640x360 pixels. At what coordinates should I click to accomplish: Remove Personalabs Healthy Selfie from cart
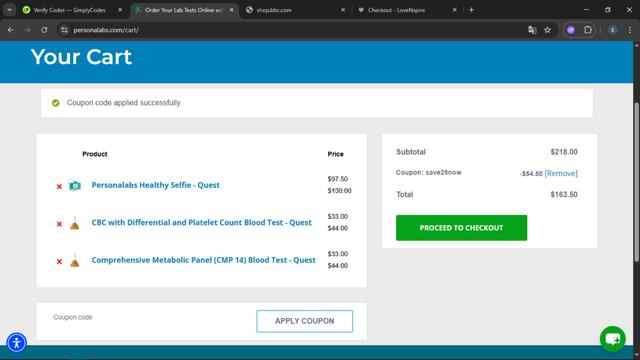(x=59, y=187)
